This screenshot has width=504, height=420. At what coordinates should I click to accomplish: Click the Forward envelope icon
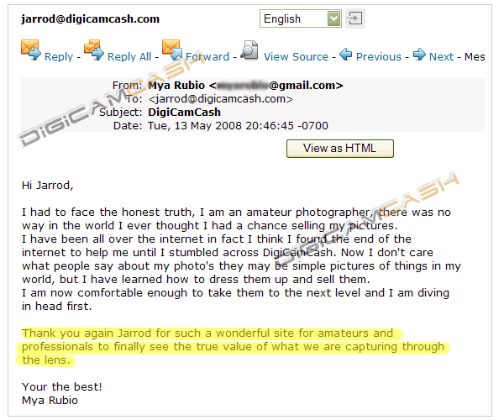tap(172, 50)
